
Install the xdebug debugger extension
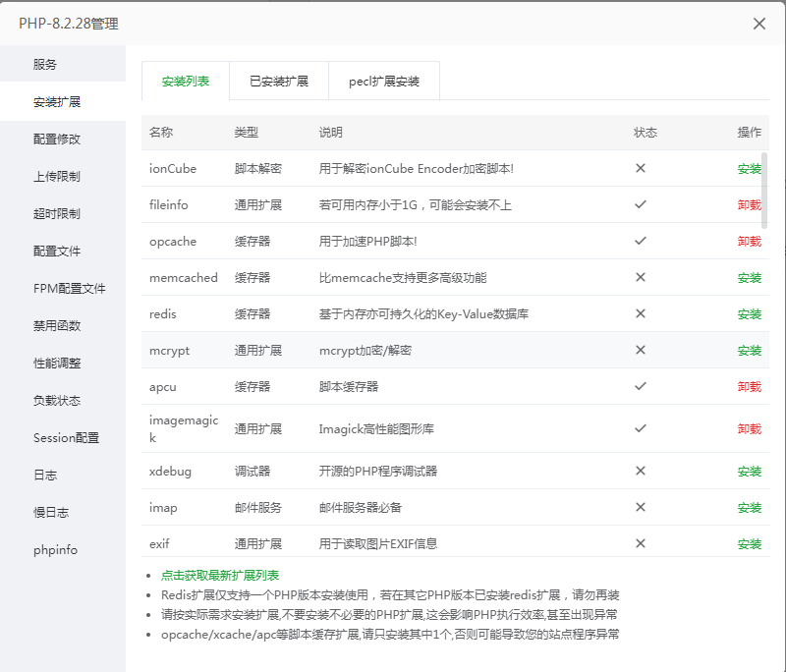point(750,471)
